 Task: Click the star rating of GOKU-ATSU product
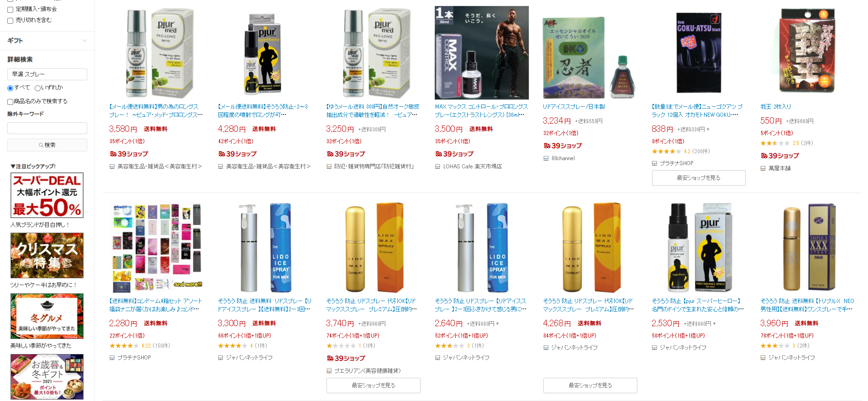(x=666, y=151)
